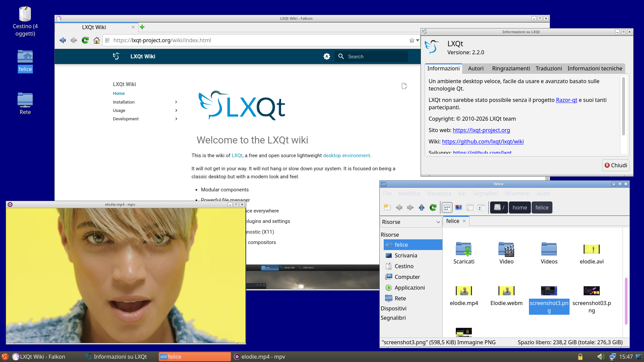Bookmark page with the star icon
Image resolution: width=644 pixels, height=362 pixels.
(x=412, y=40)
